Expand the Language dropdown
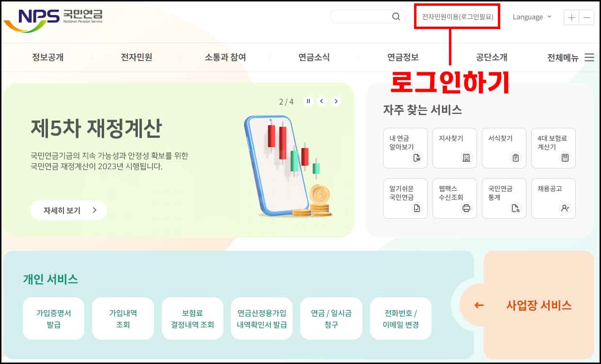 tap(532, 17)
